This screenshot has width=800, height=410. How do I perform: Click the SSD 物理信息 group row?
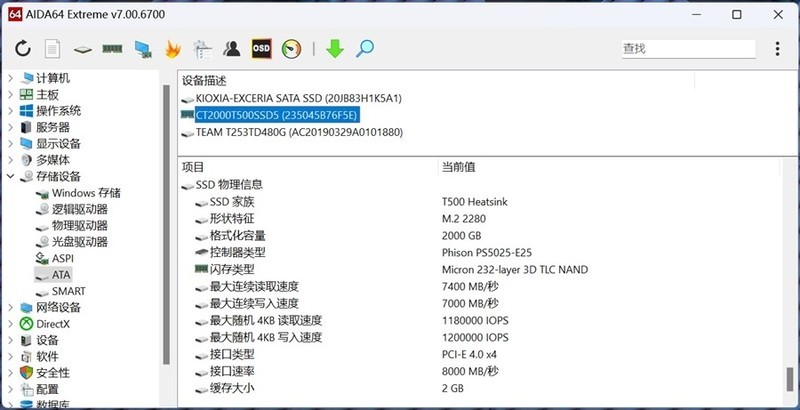(x=229, y=185)
